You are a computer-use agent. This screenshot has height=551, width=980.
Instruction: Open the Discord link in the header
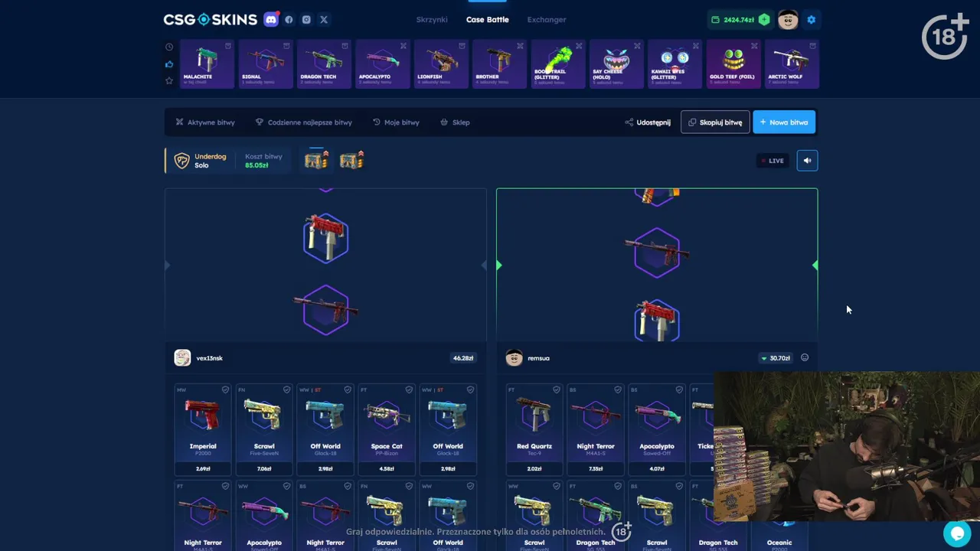(271, 20)
